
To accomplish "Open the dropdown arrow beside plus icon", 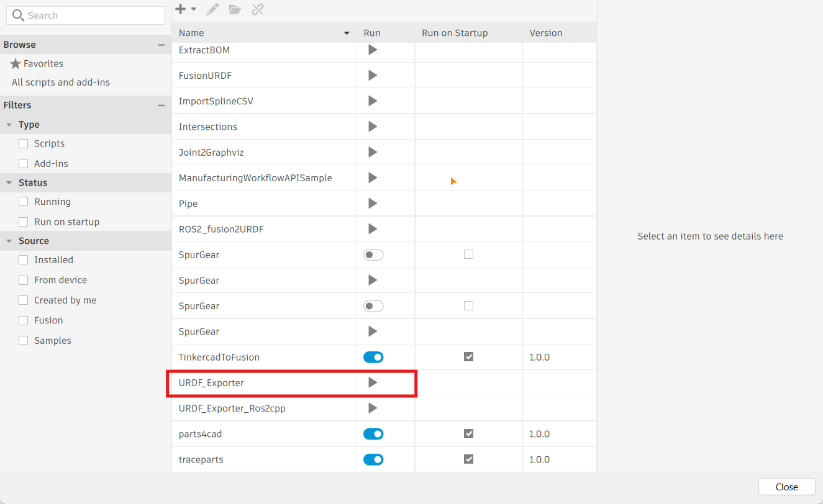I will (x=194, y=9).
